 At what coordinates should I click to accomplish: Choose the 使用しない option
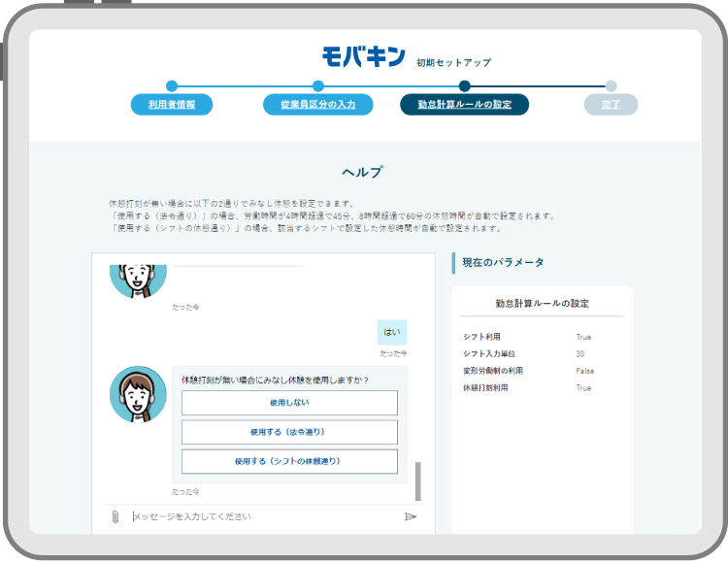tap(289, 403)
